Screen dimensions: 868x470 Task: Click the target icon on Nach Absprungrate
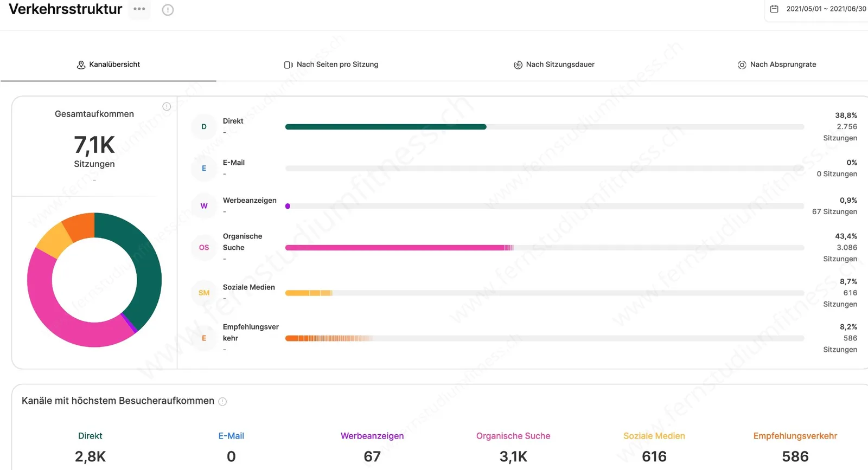(x=742, y=65)
